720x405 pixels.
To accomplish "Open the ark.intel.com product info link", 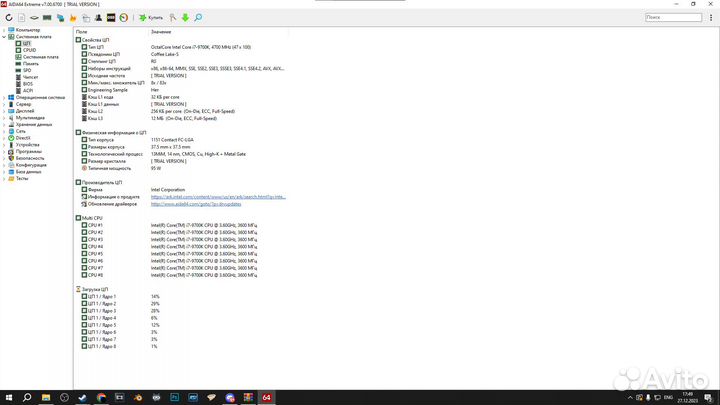I will (x=218, y=197).
